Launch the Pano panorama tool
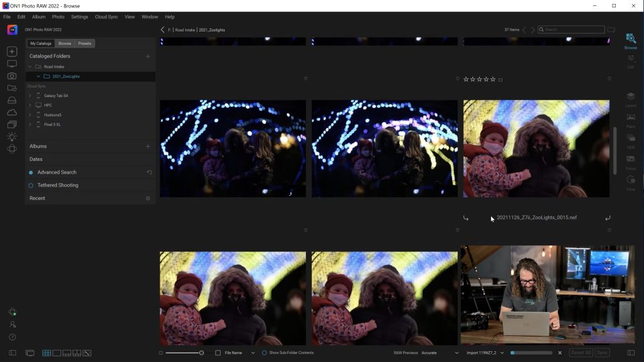The image size is (644, 362). (631, 117)
